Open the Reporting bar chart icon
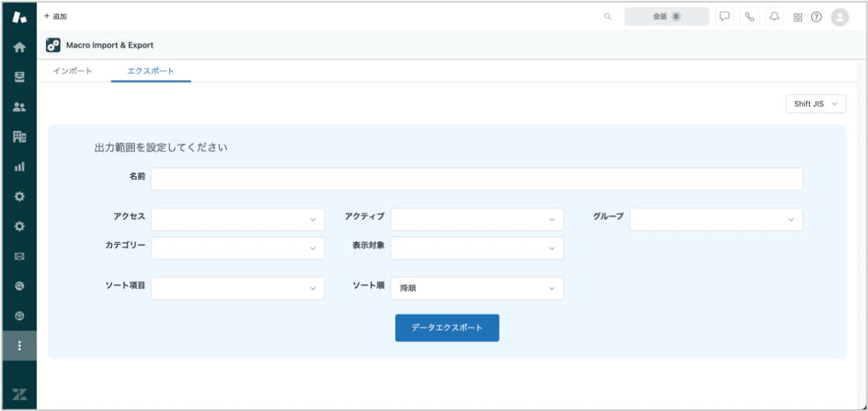Image resolution: width=868 pixels, height=411 pixels. click(19, 167)
